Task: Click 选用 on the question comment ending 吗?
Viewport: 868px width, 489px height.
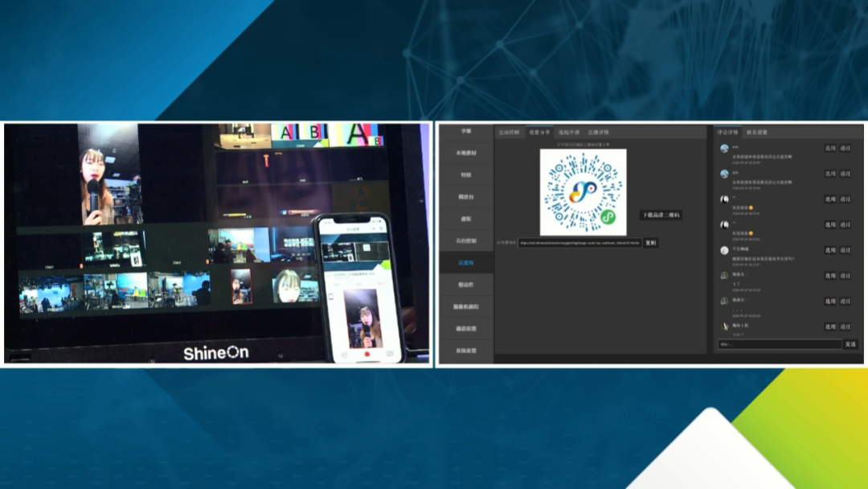Action: (830, 250)
